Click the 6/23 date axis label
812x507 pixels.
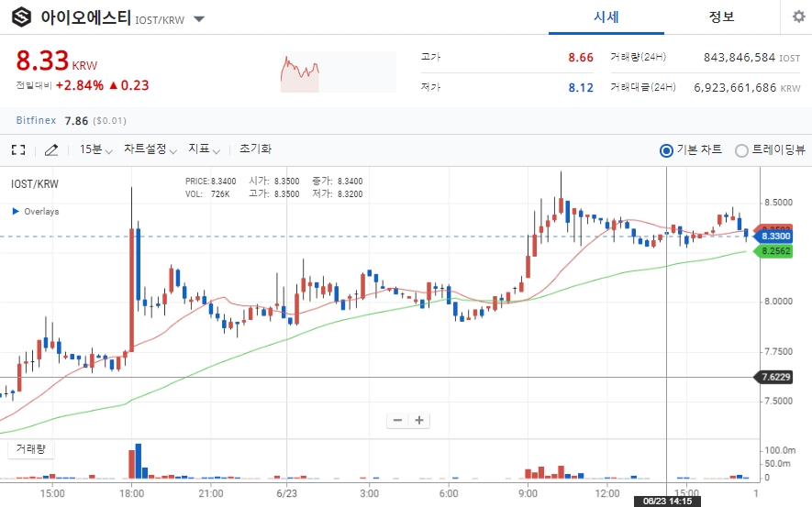pos(287,493)
